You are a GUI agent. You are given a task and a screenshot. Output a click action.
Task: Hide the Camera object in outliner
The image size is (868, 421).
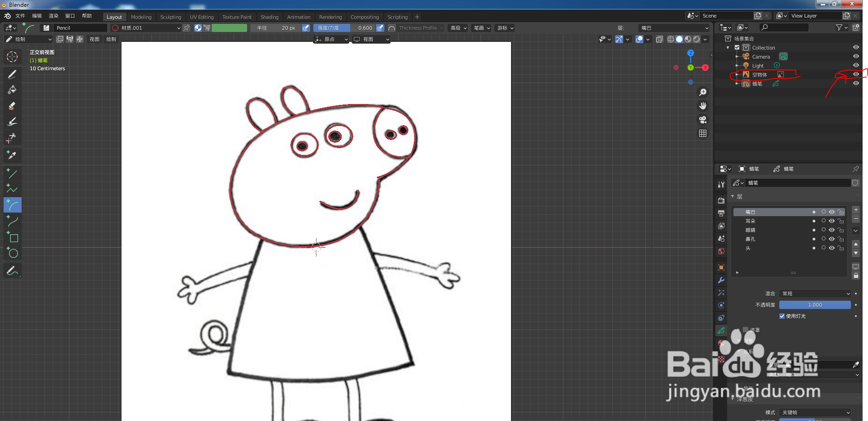856,56
